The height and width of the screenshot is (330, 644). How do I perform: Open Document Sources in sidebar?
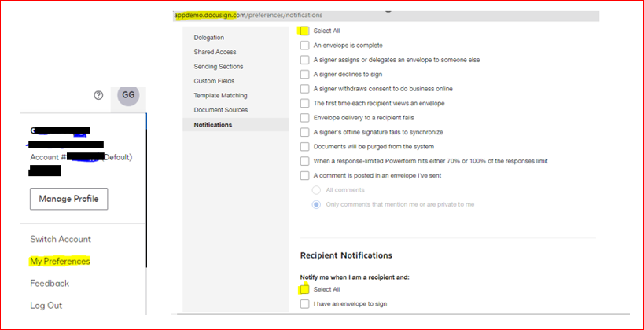[220, 110]
